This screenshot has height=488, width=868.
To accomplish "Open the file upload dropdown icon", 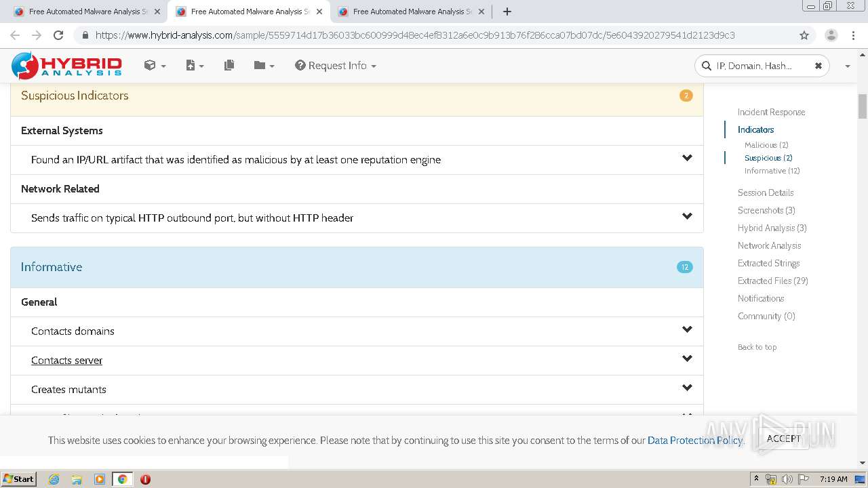I will [x=195, y=65].
